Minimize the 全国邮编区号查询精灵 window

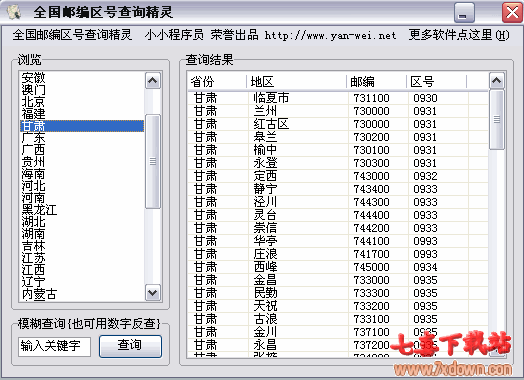(x=464, y=13)
